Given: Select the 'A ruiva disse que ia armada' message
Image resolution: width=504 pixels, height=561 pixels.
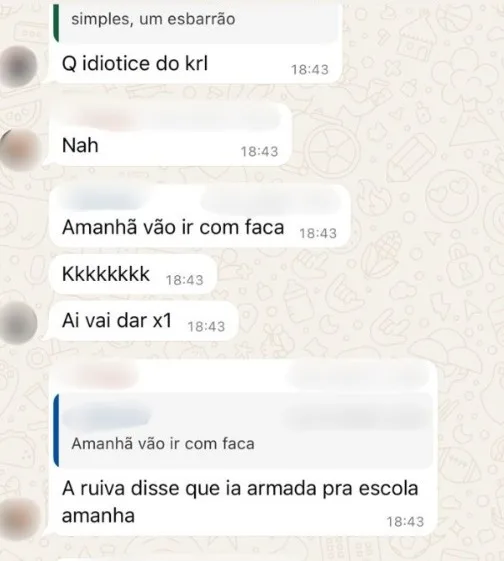Looking at the screenshot, I should [x=243, y=447].
